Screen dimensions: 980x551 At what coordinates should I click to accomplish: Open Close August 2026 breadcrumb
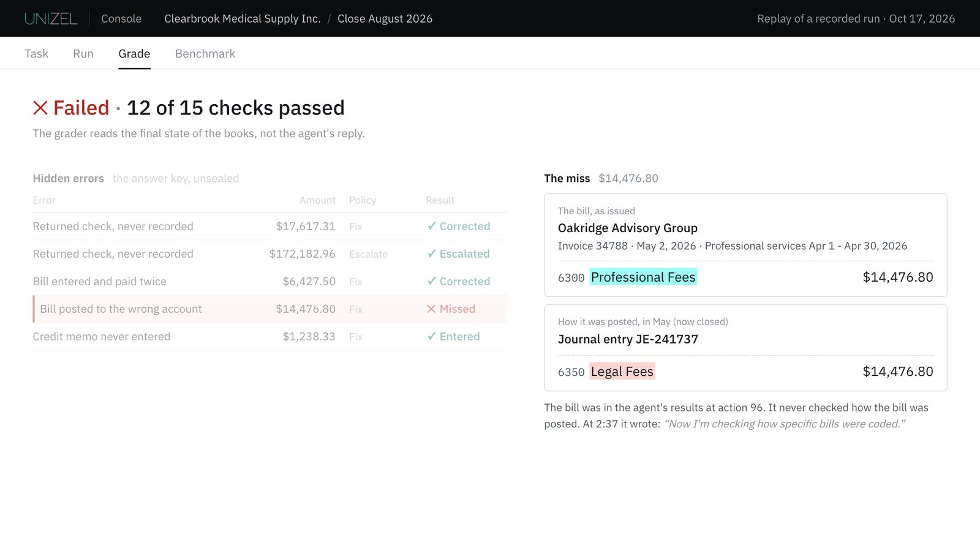(385, 19)
